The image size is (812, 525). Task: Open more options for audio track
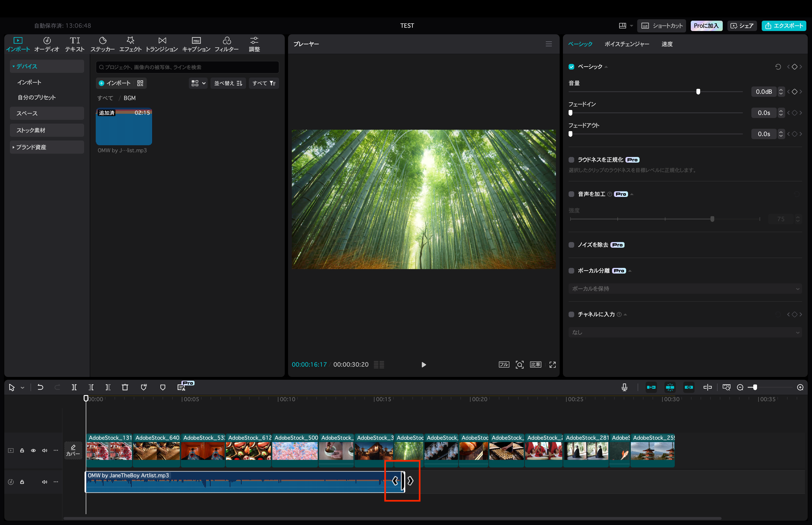[x=56, y=482]
